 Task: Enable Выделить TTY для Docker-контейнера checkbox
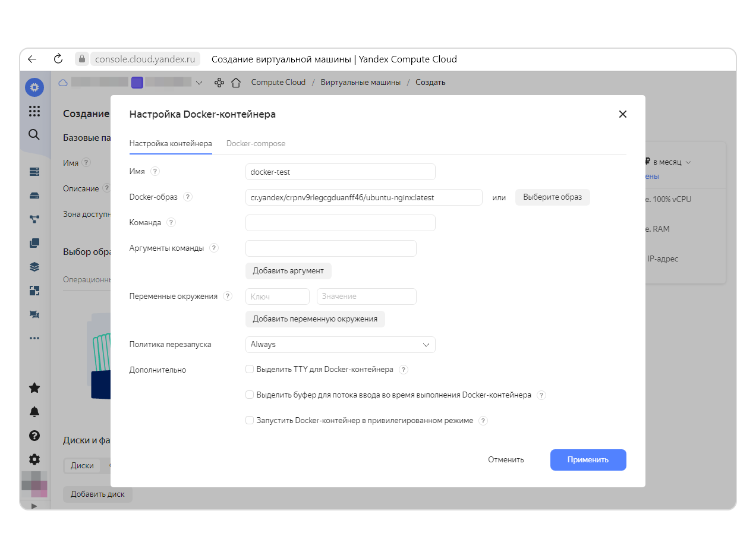coord(250,369)
